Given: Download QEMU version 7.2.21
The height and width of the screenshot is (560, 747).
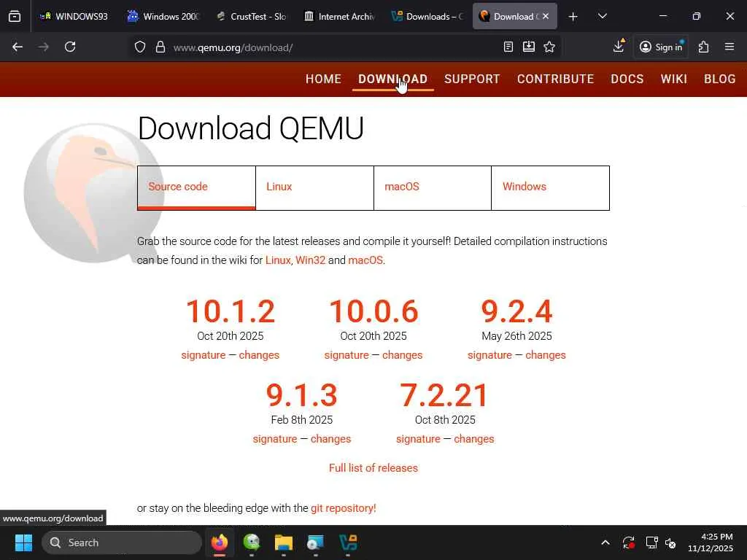Looking at the screenshot, I should click(x=444, y=395).
